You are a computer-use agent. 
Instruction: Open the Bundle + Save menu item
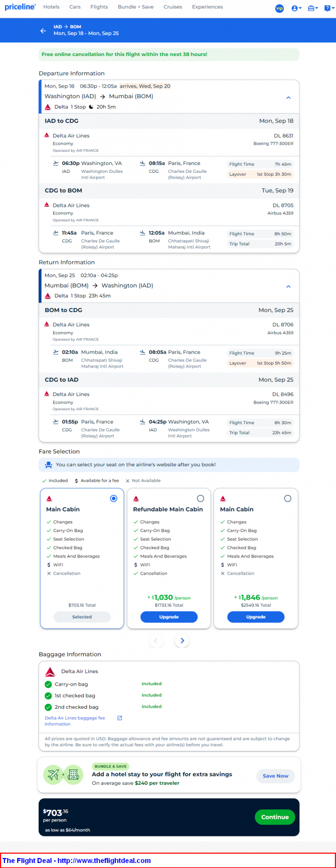point(136,7)
